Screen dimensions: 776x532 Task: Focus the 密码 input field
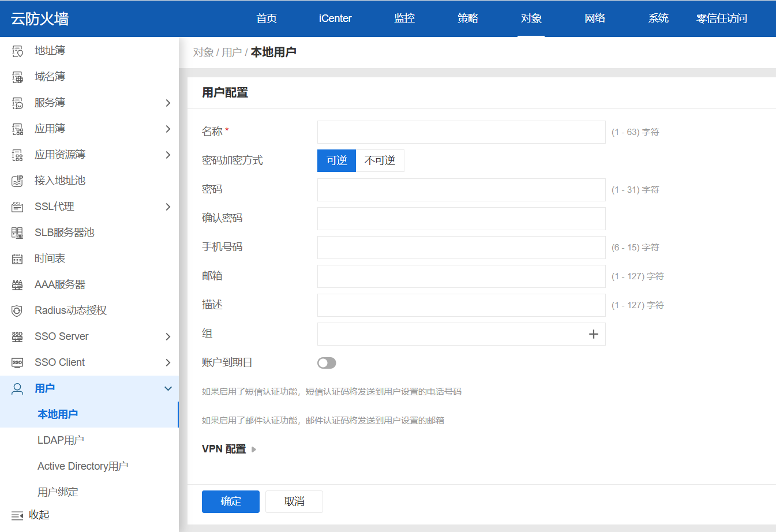462,190
